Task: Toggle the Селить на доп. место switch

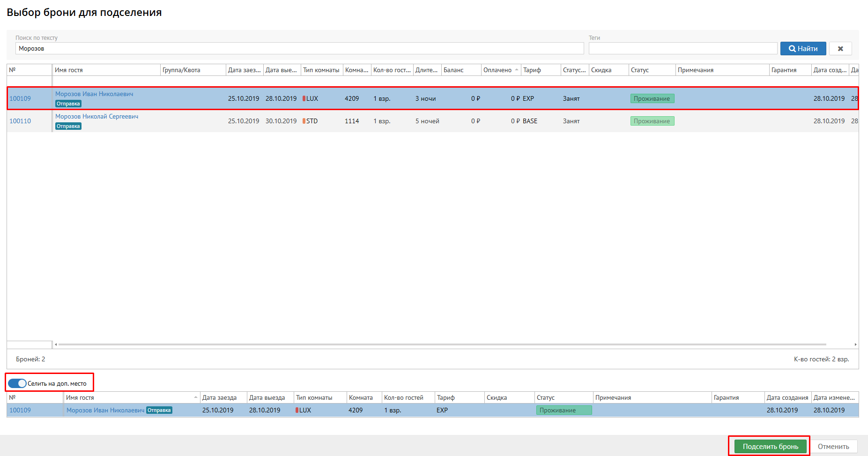Action: point(17,383)
